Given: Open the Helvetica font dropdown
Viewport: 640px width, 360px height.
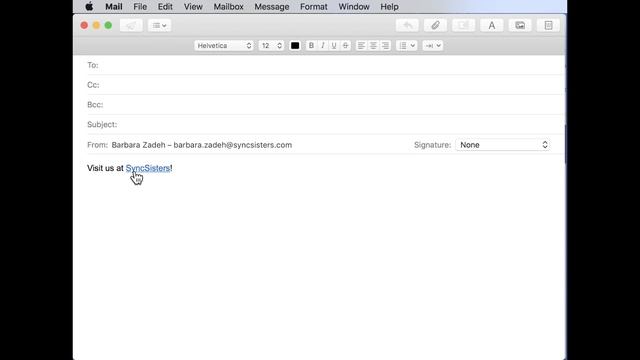Looking at the screenshot, I should [224, 46].
